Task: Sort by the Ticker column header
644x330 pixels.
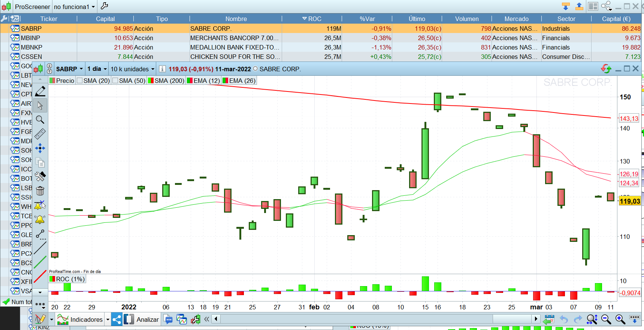Action: [49, 19]
